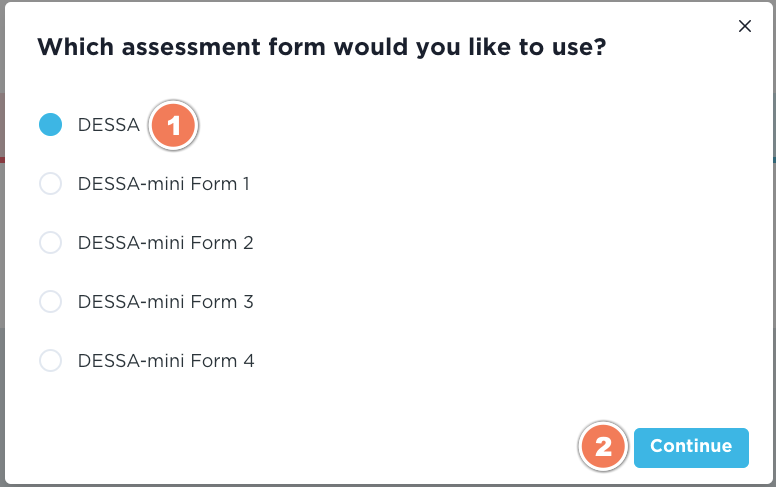Screen dimensions: 776x487
Task: Dismiss the dialog using the X icon
Action: 744,27
